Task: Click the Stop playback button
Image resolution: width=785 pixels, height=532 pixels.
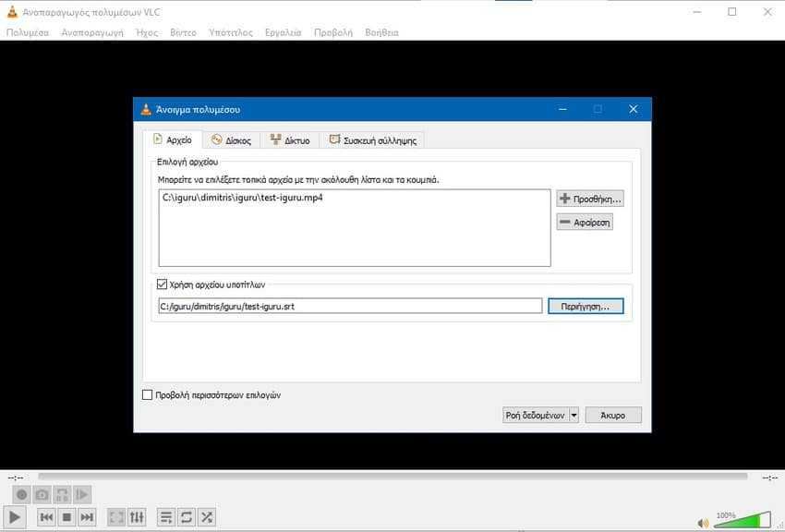Action: (66, 516)
